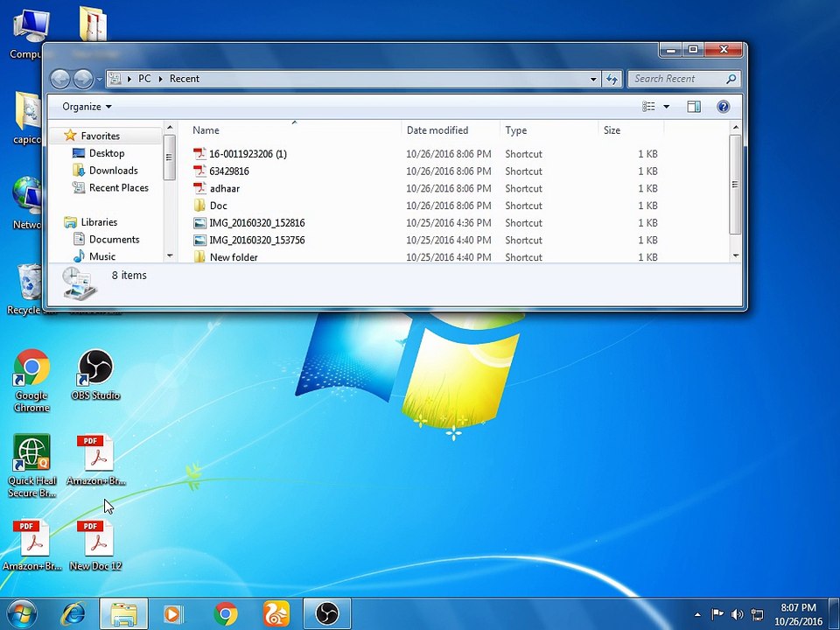Image resolution: width=840 pixels, height=630 pixels.
Task: Click the Google Chrome desktop shortcut
Action: [x=31, y=381]
